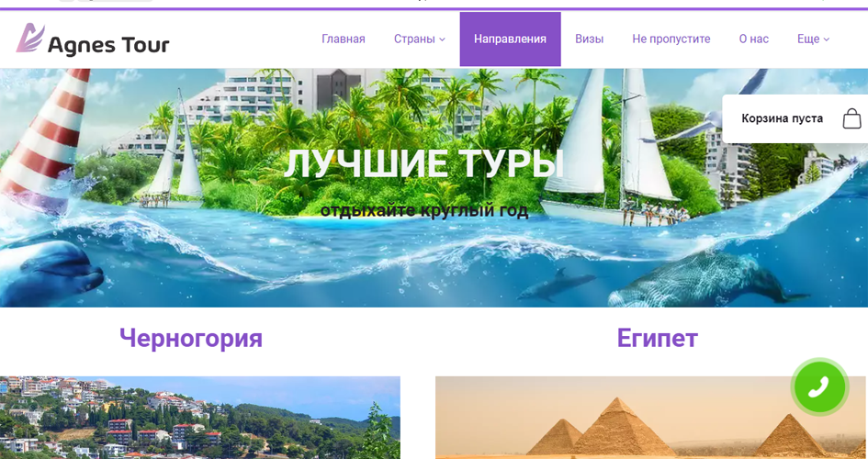
Task: Select the Направления active tab
Action: click(510, 39)
